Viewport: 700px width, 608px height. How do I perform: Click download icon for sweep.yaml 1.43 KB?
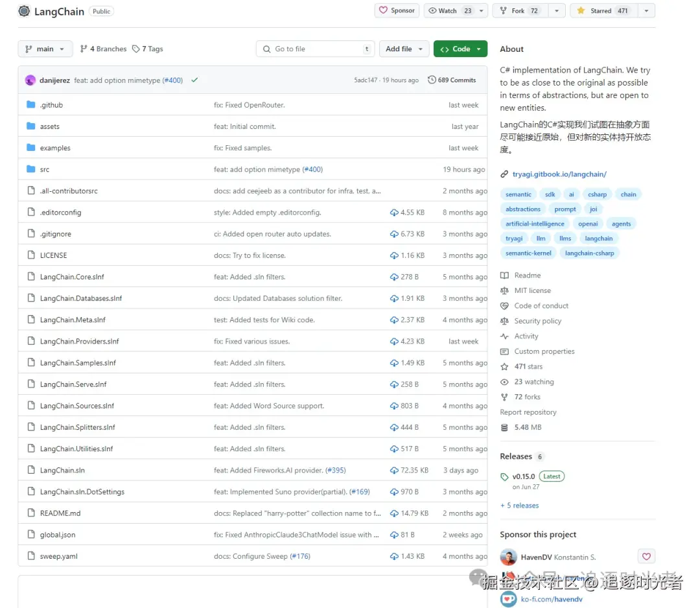tap(394, 556)
